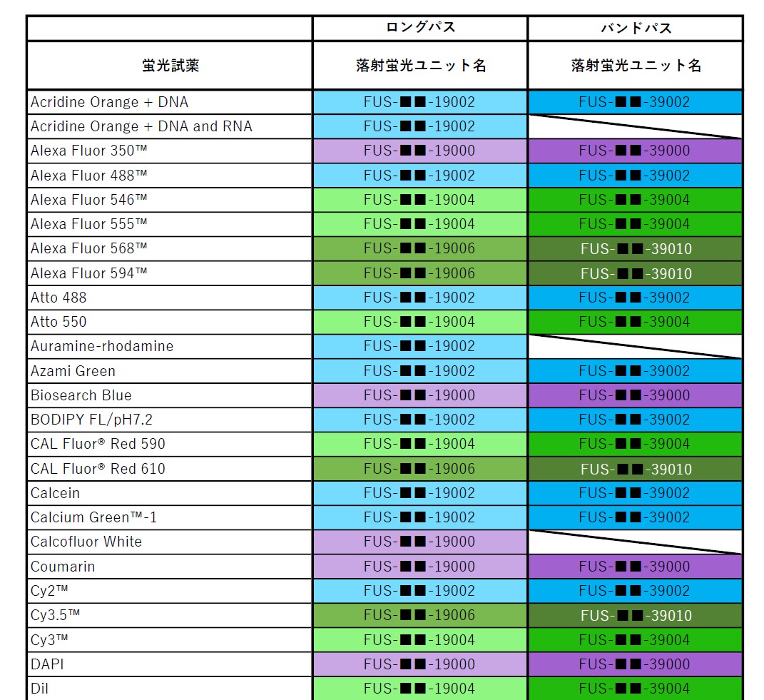Click the 'Cy3.5™' cell

(x=170, y=615)
